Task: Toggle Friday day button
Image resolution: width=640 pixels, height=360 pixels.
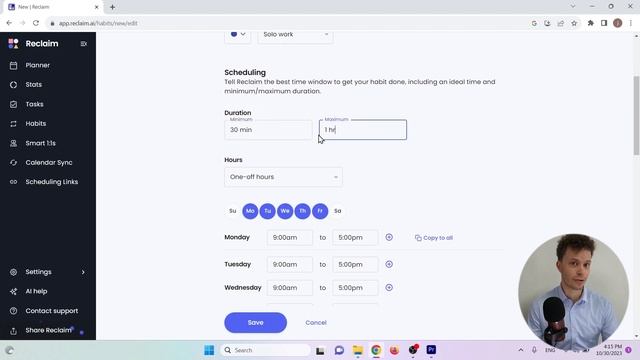Action: coord(320,211)
